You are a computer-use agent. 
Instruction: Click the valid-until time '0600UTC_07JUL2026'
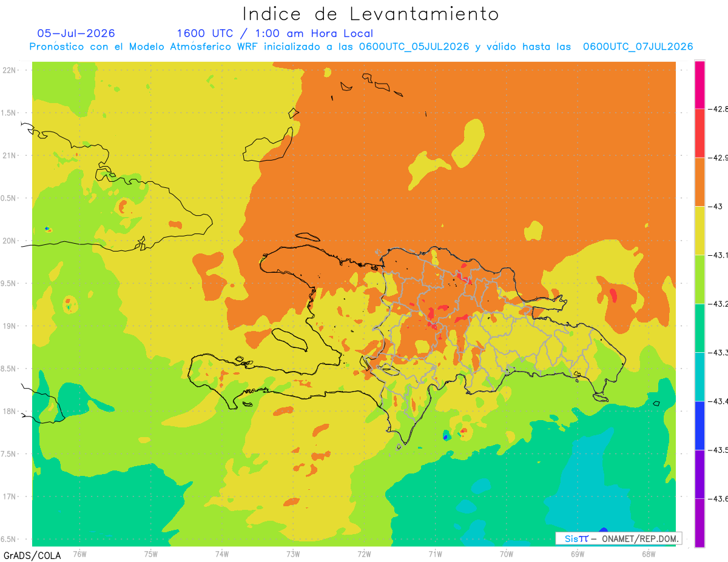tap(638, 47)
